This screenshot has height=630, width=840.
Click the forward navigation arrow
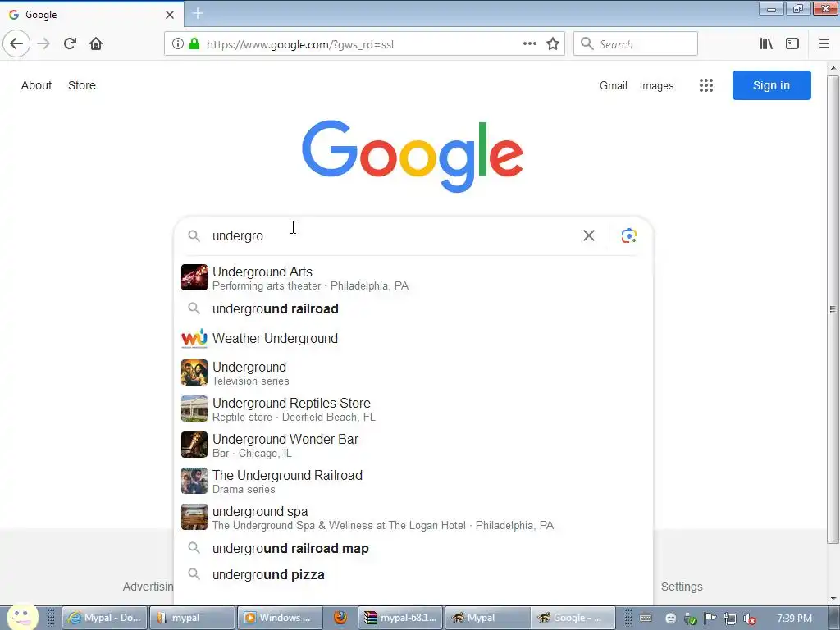click(43, 43)
